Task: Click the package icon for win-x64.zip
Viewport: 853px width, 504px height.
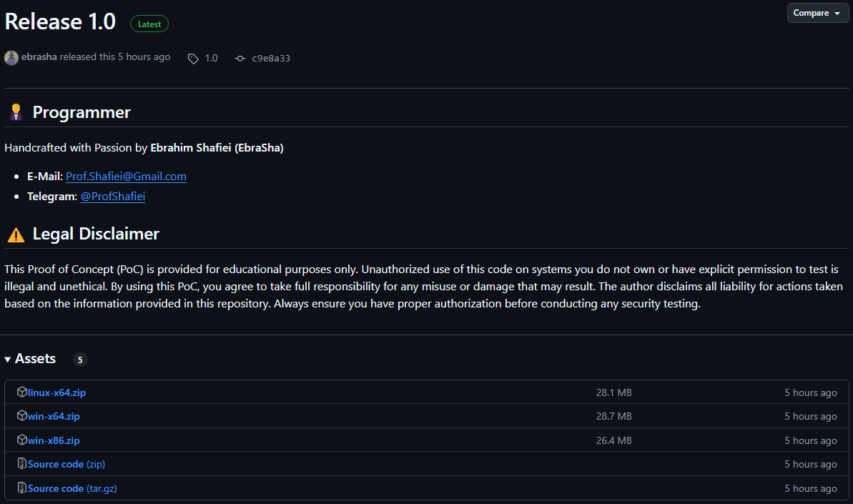Action: 22,416
